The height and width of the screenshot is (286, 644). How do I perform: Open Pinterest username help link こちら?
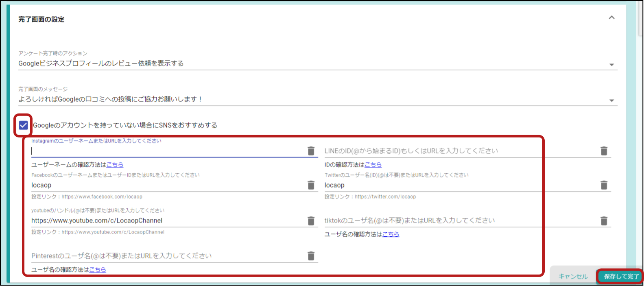(98, 270)
